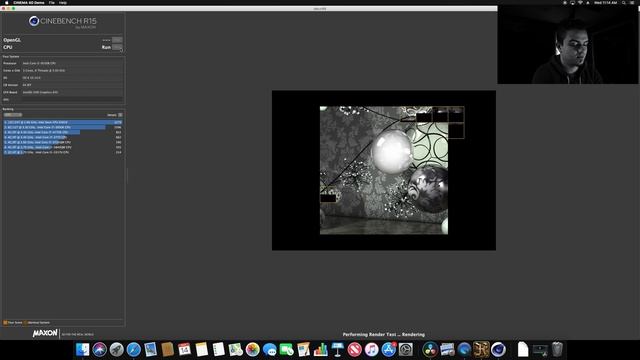The image size is (640, 360).
Task: Click the Run button for CPU
Action: coord(117,47)
